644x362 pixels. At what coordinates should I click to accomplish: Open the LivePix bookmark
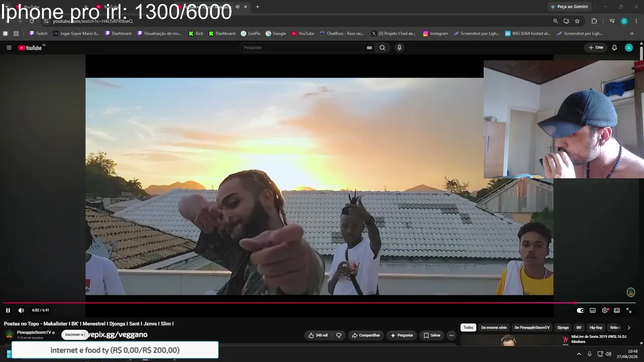(x=251, y=34)
